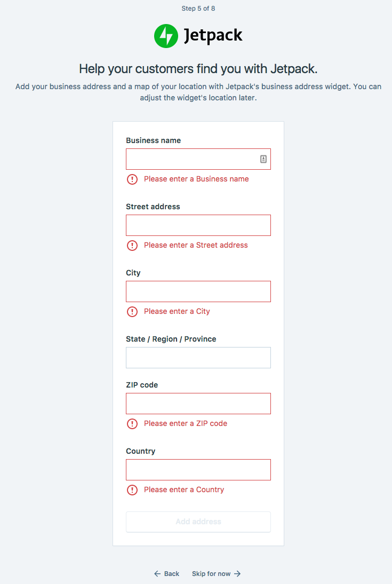Viewport: 392px width, 584px height.
Task: Click the Skip for now link
Action: pyautogui.click(x=211, y=574)
